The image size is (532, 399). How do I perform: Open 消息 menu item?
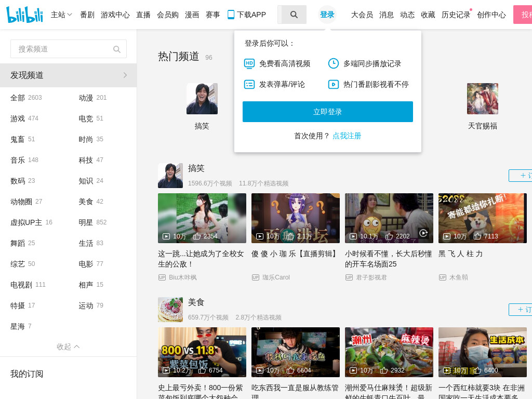point(387,15)
